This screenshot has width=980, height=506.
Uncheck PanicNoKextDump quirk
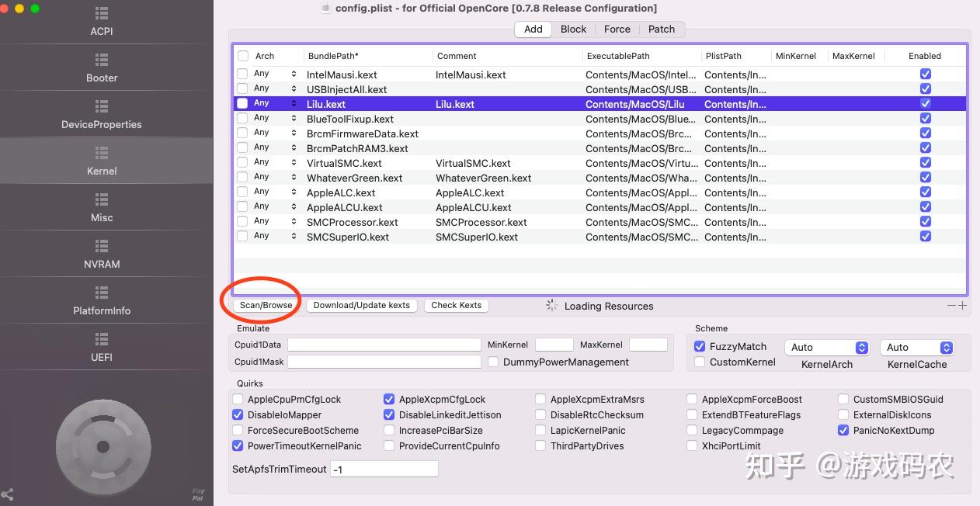click(x=843, y=430)
